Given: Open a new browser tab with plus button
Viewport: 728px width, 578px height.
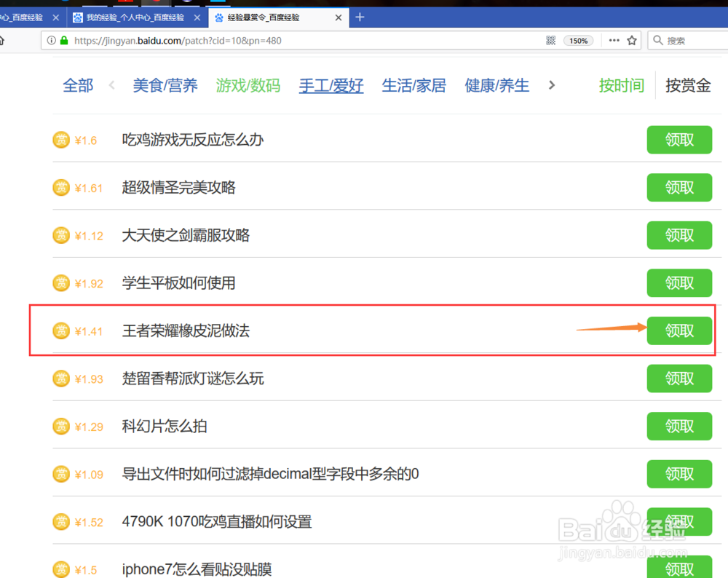Looking at the screenshot, I should coord(360,17).
